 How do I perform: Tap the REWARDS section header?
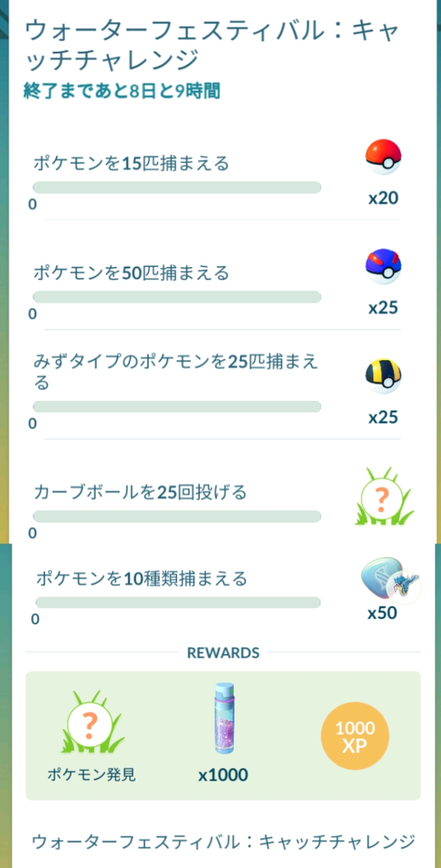pos(222,652)
